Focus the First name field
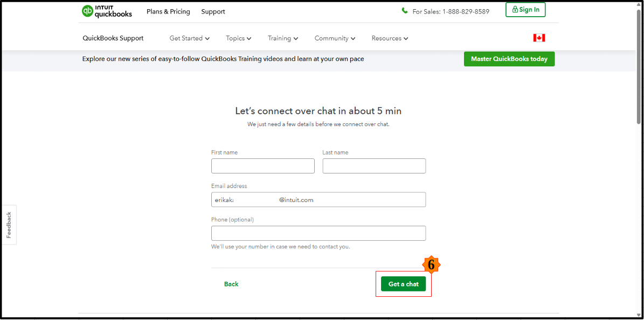The image size is (644, 320). pyautogui.click(x=262, y=166)
